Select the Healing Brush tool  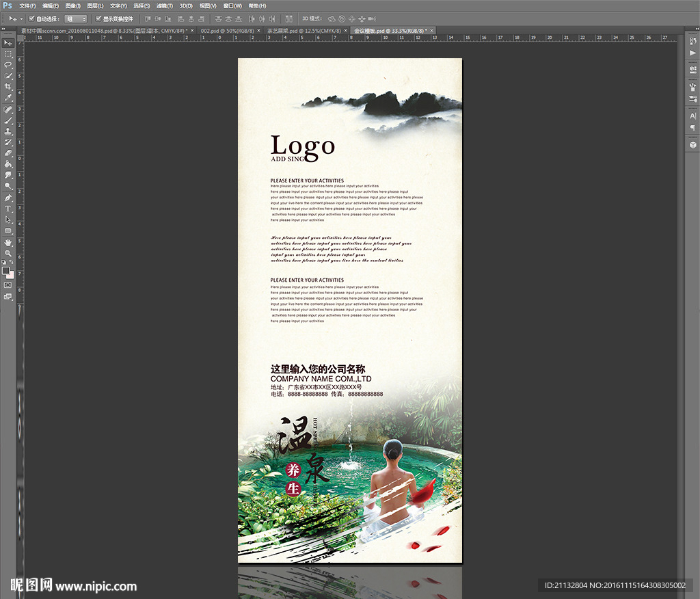click(8, 109)
